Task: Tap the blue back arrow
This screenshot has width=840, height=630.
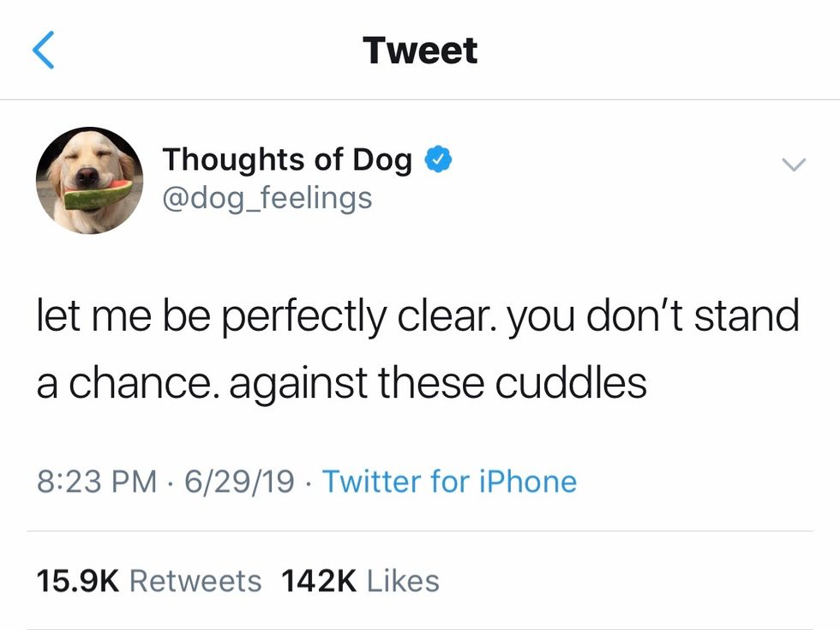Action: (x=45, y=50)
